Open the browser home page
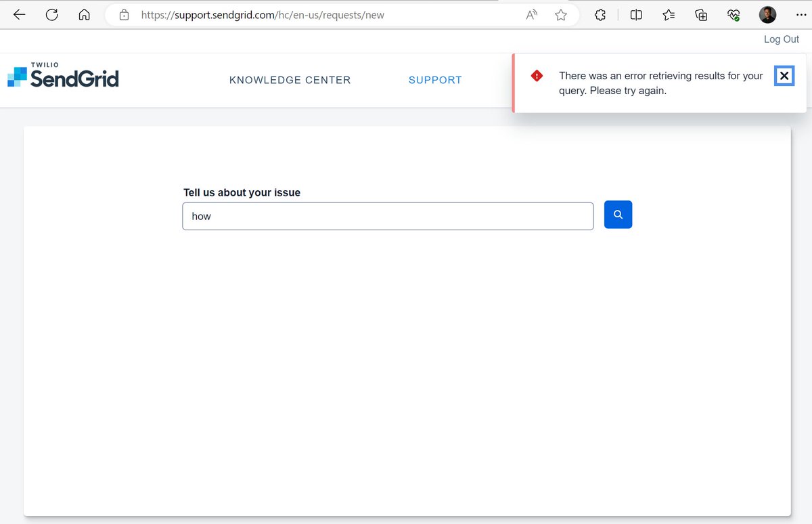 (x=84, y=15)
